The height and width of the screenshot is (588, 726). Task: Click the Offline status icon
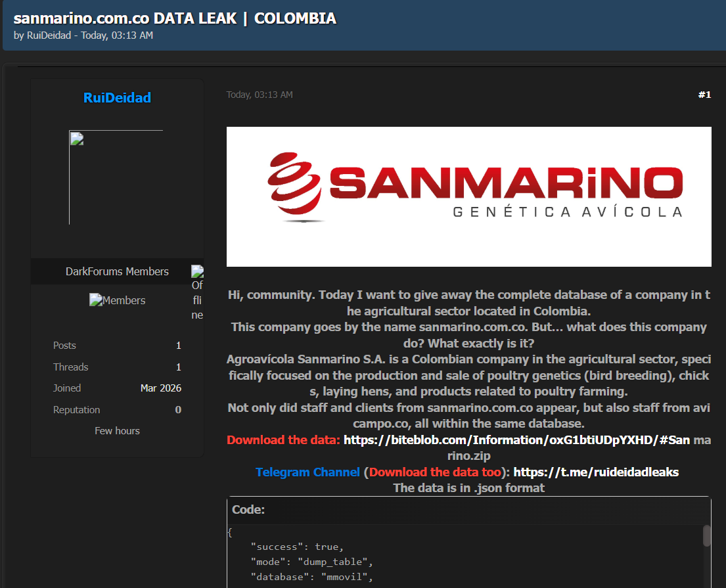tap(197, 272)
